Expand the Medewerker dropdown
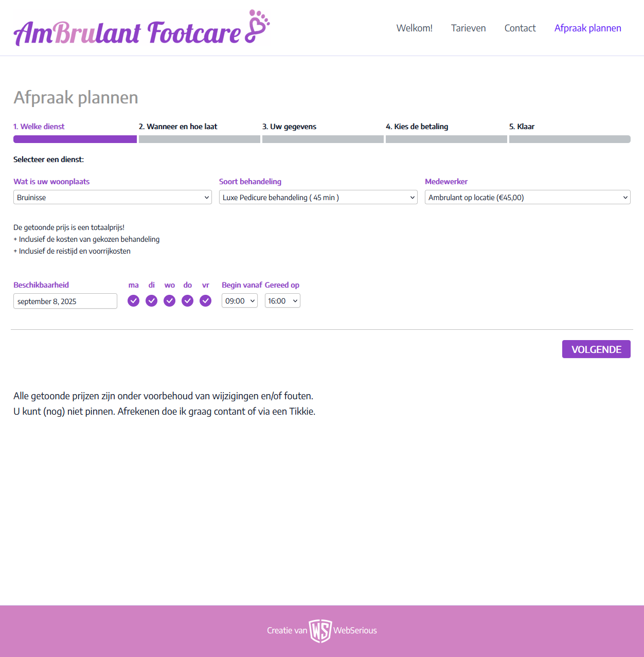The width and height of the screenshot is (644, 657). point(527,198)
